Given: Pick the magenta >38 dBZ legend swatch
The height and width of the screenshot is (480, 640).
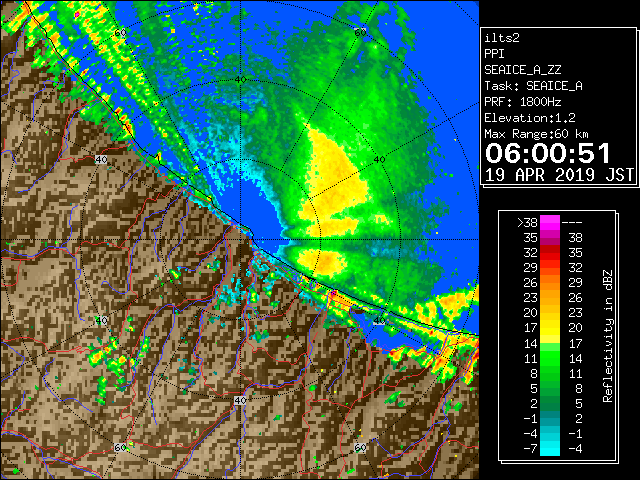Looking at the screenshot, I should 550,223.
